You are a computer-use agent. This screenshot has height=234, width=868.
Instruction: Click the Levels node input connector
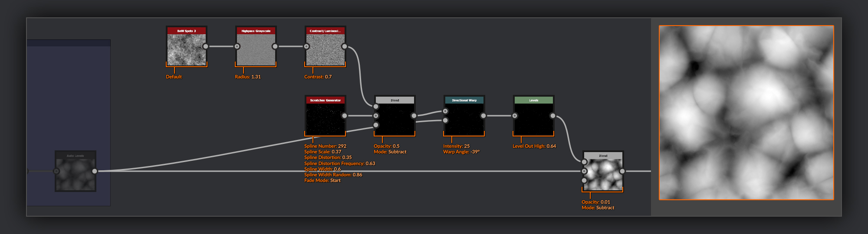pos(515,116)
